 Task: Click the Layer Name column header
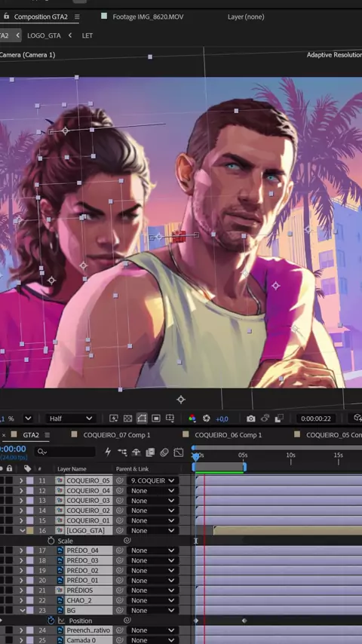tap(72, 468)
